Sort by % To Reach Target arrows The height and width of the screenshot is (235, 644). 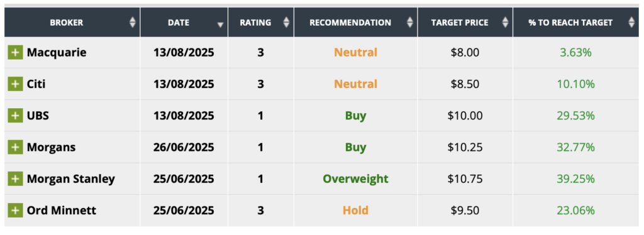click(x=631, y=22)
